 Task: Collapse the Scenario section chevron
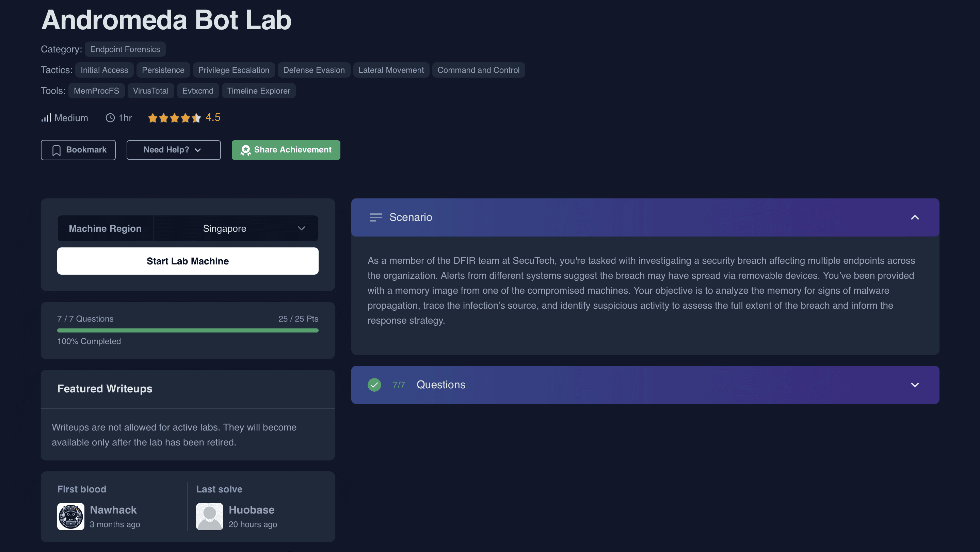[x=915, y=217]
